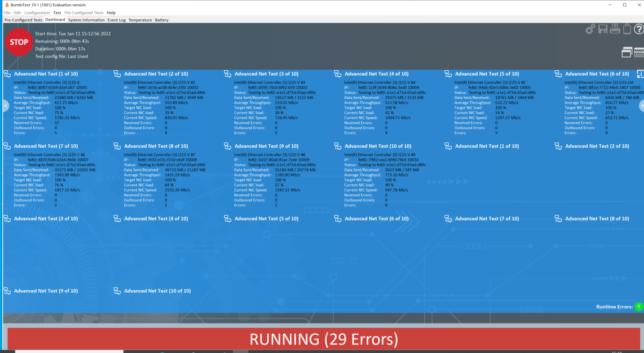Screen dimensions: 644x353
Task: Click the 553.89 Mb/s average throughput
Action: point(177,102)
